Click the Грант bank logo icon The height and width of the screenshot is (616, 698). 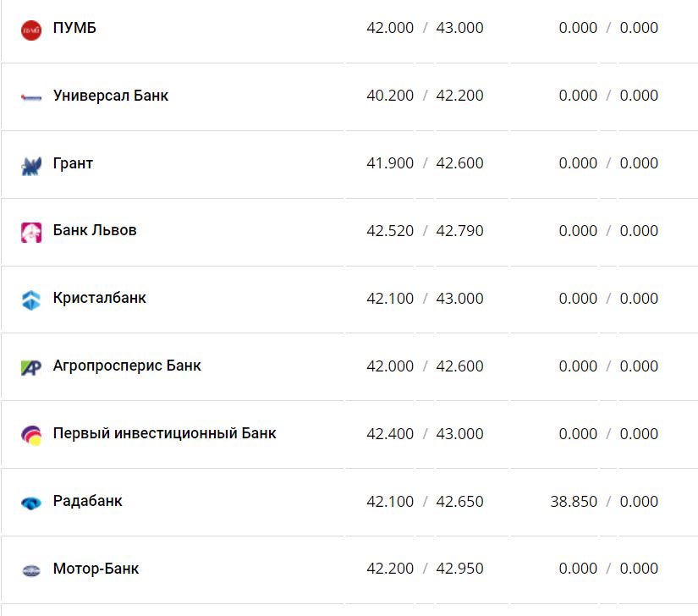31,165
